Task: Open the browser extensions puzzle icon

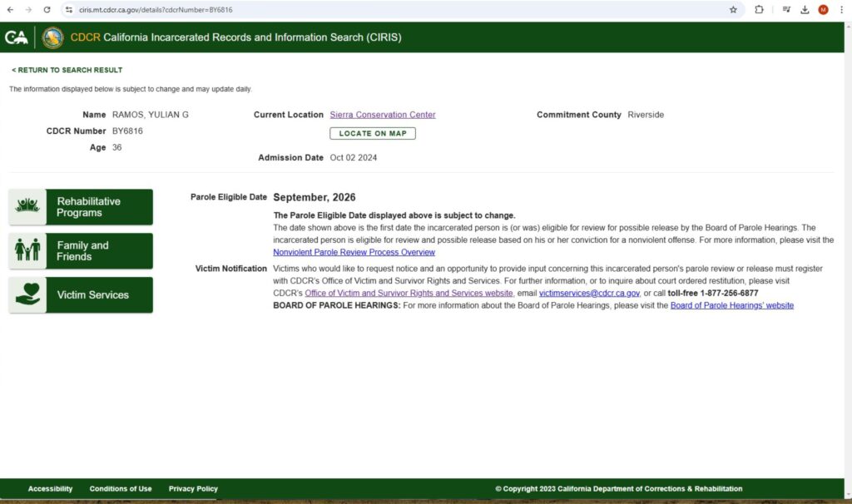Action: (759, 9)
